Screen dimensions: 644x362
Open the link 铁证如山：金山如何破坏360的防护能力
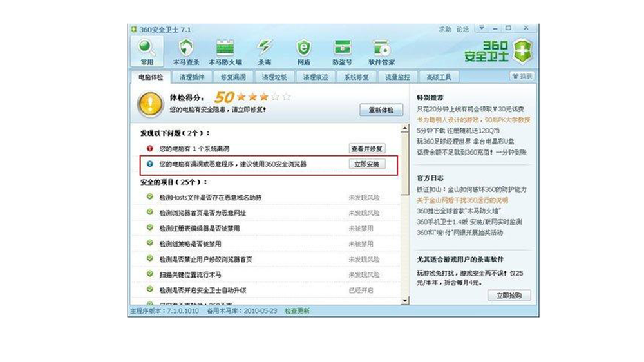[471, 189]
